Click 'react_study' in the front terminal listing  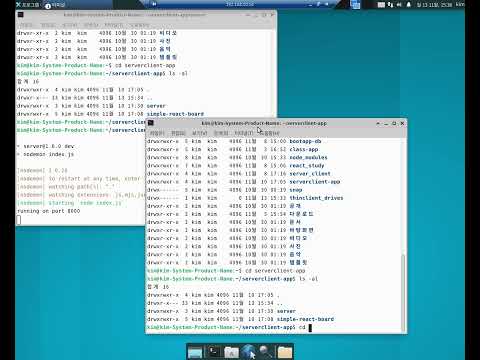point(307,165)
